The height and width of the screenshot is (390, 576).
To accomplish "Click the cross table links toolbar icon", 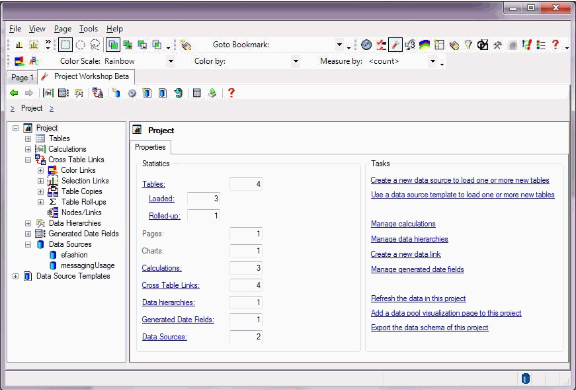I will (x=97, y=93).
